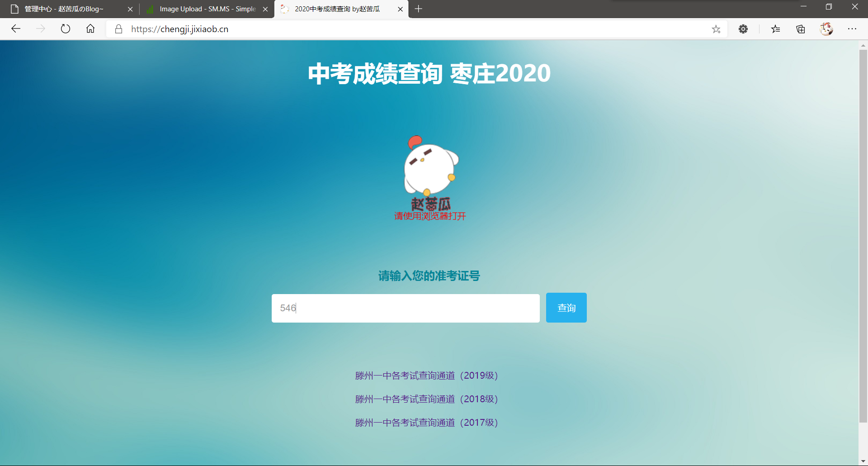Minimize the browser window
868x466 pixels.
click(x=803, y=7)
